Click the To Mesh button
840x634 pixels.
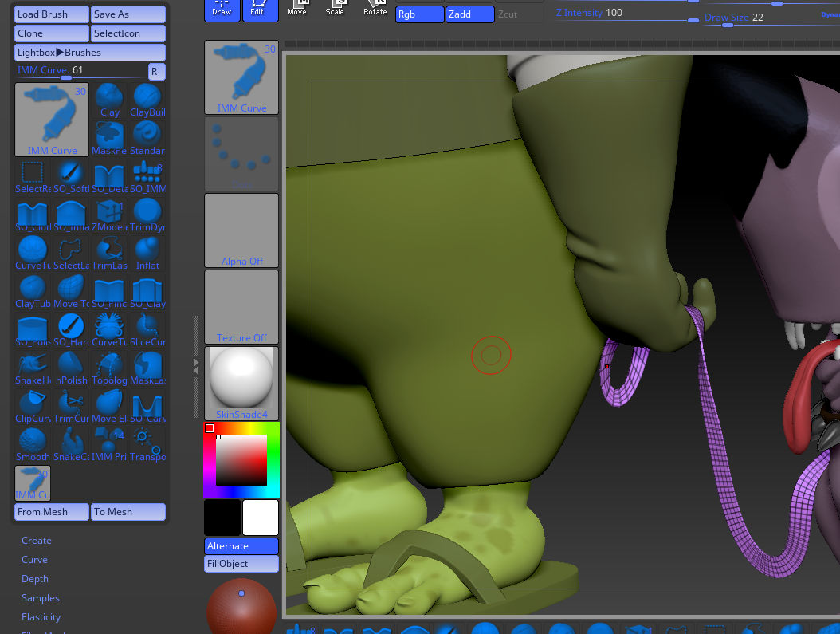click(x=128, y=512)
